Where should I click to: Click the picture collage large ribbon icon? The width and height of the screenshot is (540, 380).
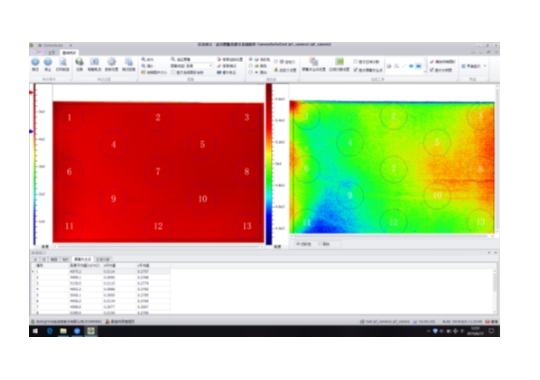314,62
